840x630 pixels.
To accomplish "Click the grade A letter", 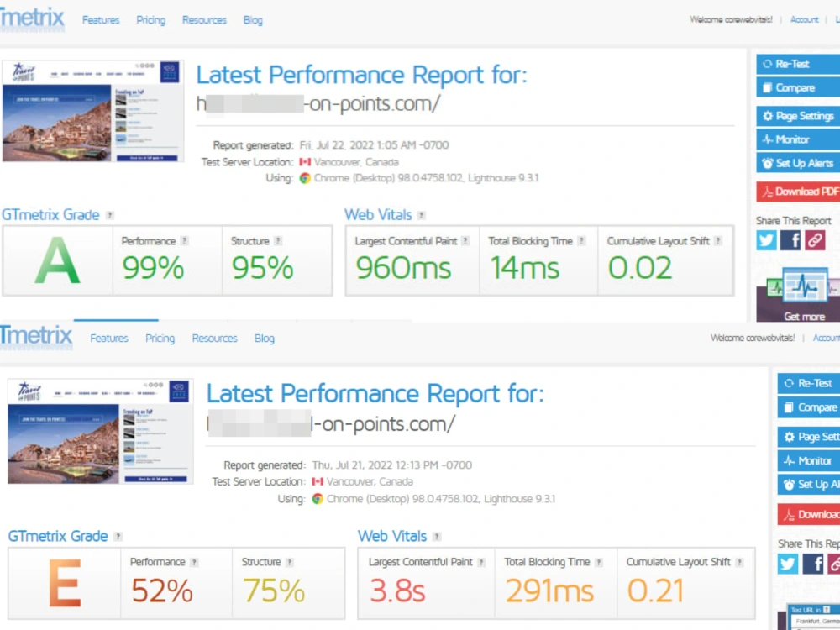I will point(57,261).
